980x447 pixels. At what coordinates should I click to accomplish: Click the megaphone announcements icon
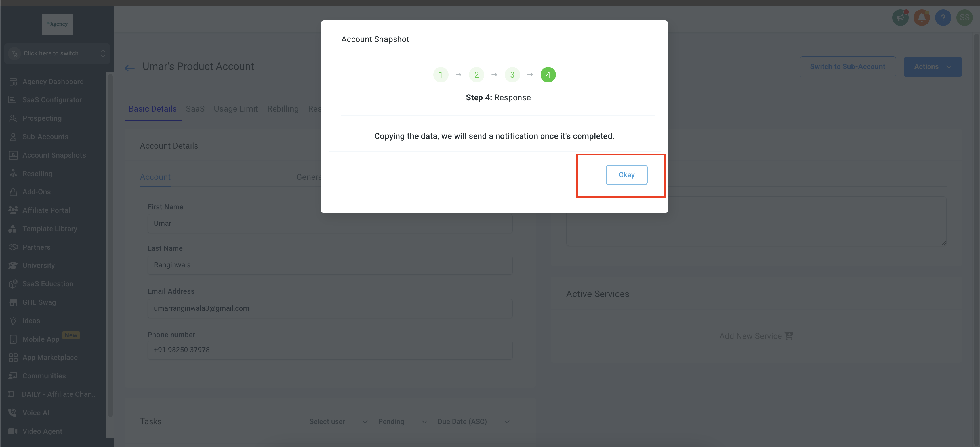click(x=900, y=18)
